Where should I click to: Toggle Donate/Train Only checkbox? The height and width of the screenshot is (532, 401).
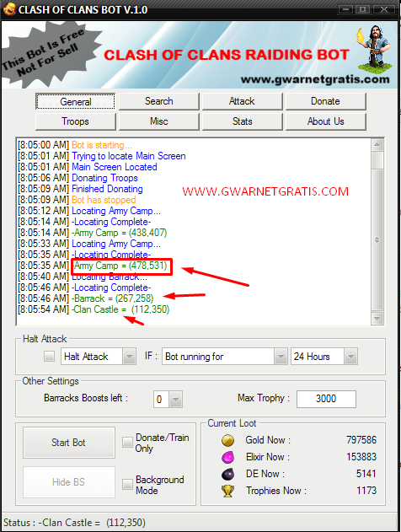[x=127, y=442]
